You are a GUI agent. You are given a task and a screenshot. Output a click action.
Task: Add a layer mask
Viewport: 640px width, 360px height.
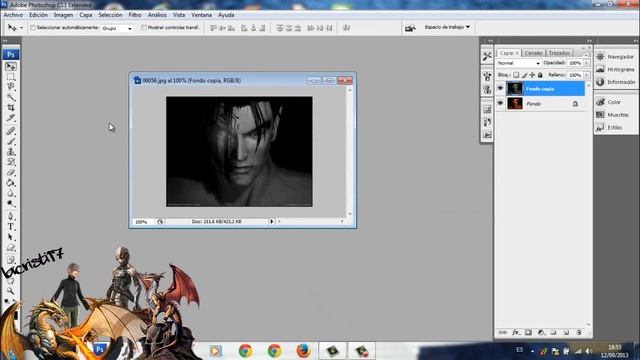pyautogui.click(x=528, y=333)
